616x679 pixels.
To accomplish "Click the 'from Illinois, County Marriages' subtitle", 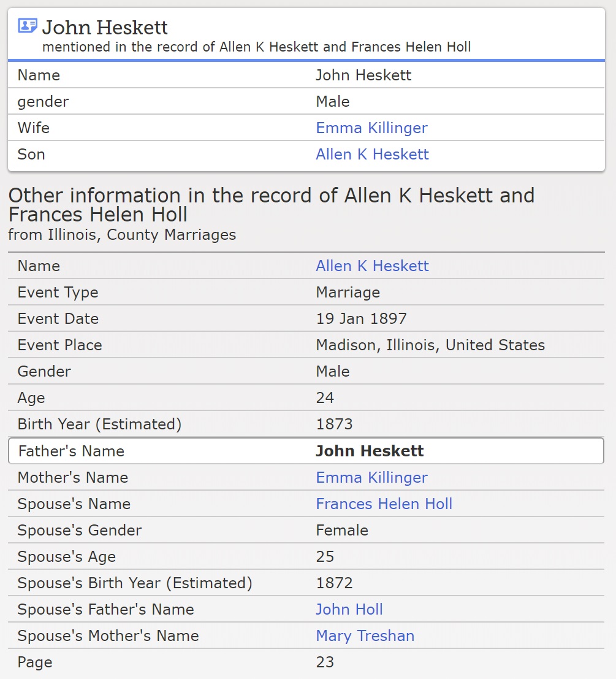I will pyautogui.click(x=122, y=234).
